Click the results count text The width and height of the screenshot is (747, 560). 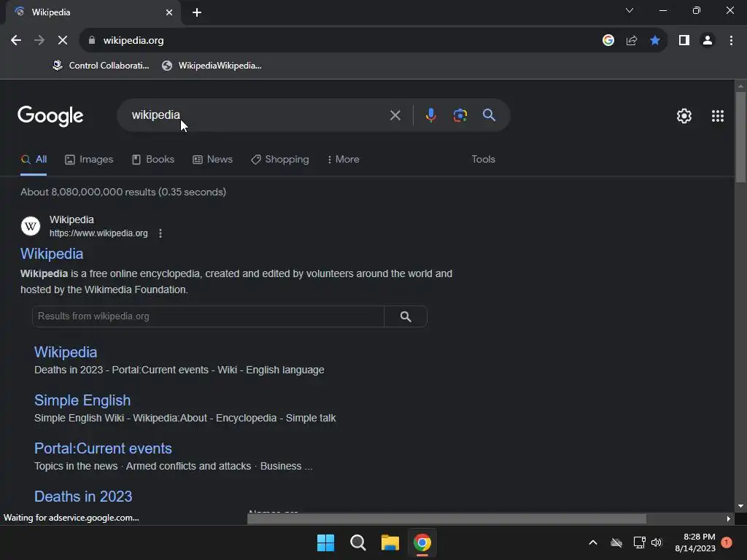point(123,192)
